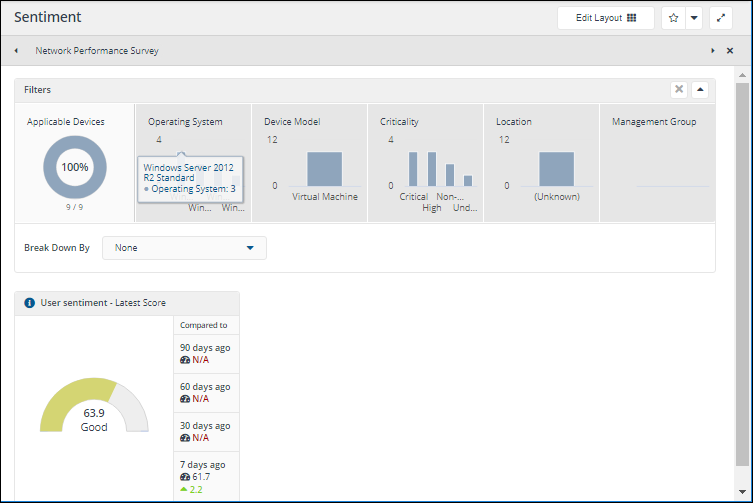Click the User sentiment info icon
Image resolution: width=753 pixels, height=503 pixels.
(29, 302)
